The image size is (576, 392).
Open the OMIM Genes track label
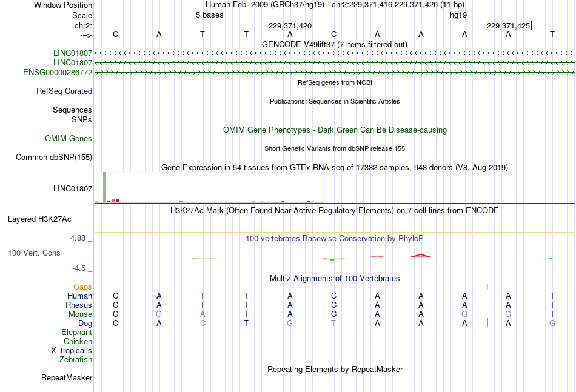pyautogui.click(x=68, y=138)
